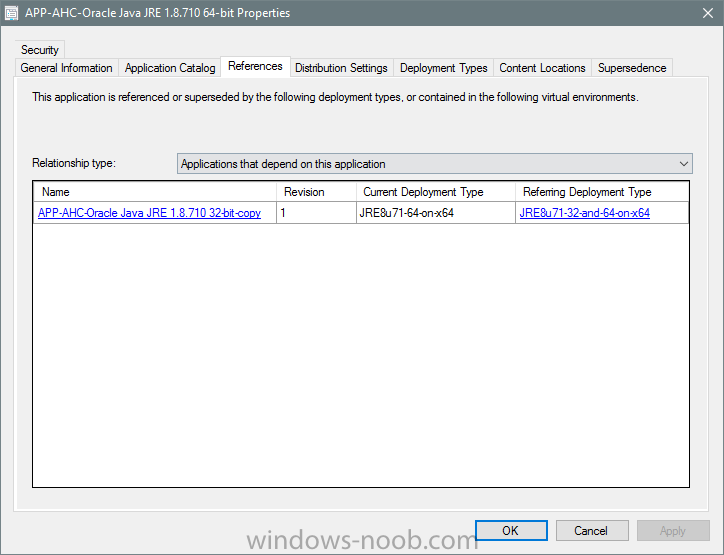
Task: Sort by the Revision column header
Action: 316,192
